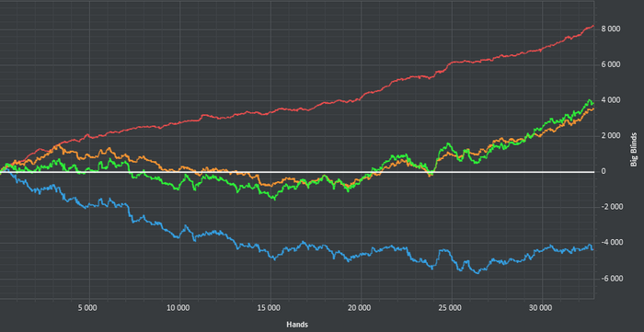
Task: Click the '-4 000' big blinds axis label
Action: [x=612, y=243]
